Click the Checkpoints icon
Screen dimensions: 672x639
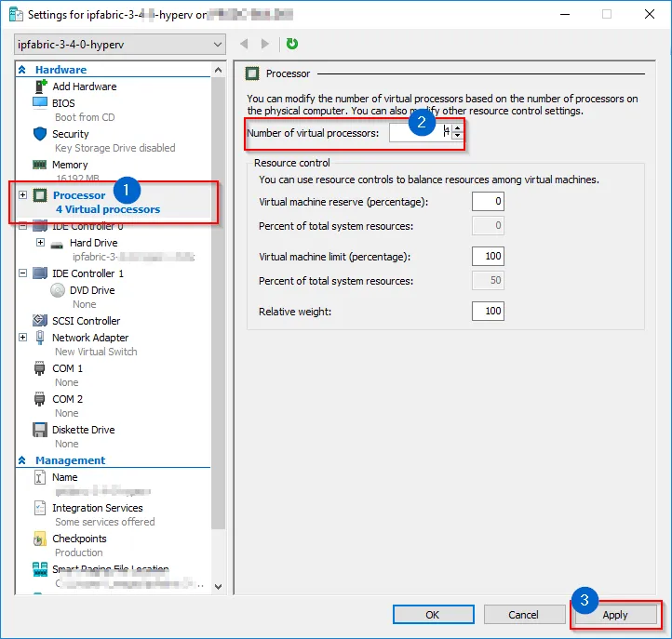point(40,539)
